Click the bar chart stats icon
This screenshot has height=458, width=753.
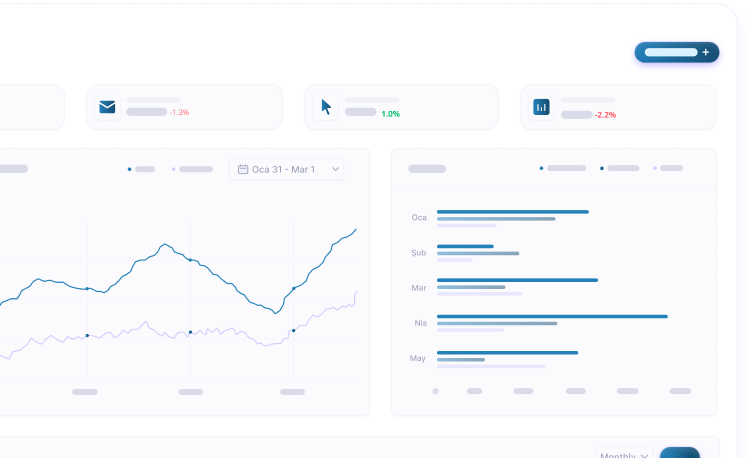click(x=541, y=107)
